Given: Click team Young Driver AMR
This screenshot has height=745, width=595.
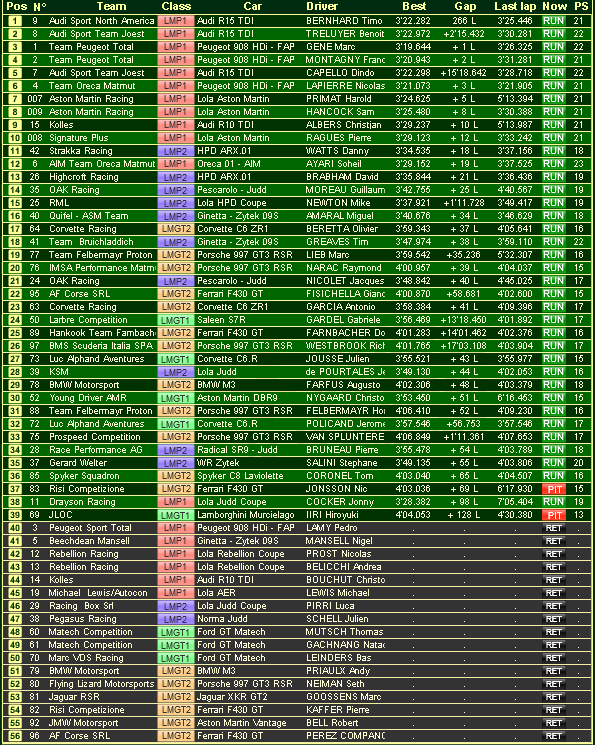Looking at the screenshot, I should click(x=88, y=398).
